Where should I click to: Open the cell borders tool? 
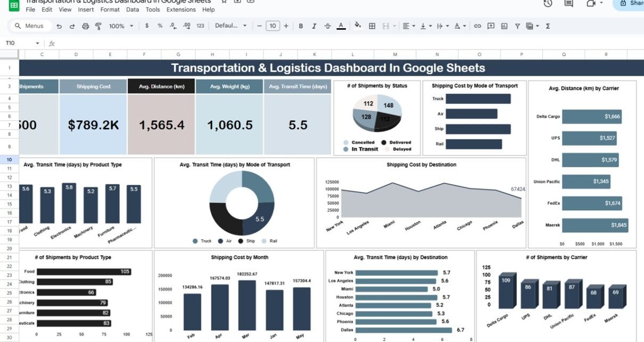pos(372,26)
